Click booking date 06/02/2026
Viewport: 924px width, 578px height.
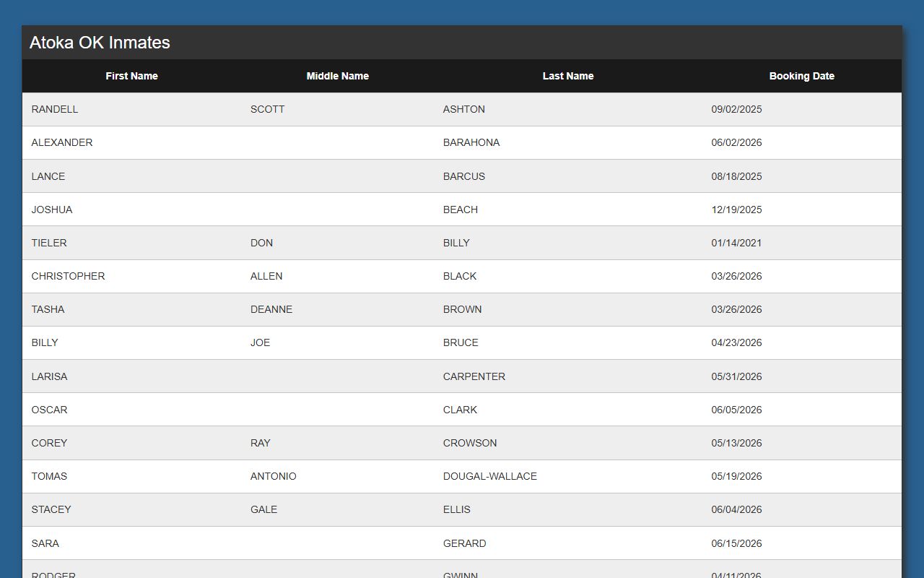[736, 142]
